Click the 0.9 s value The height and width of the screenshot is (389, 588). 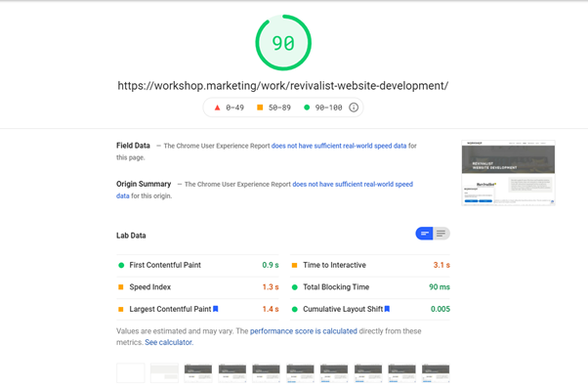click(271, 265)
